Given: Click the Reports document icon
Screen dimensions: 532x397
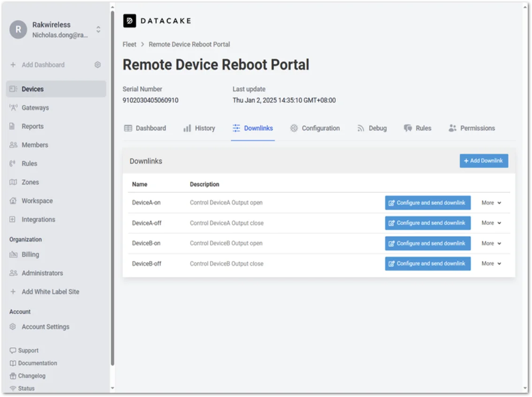Looking at the screenshot, I should tap(12, 126).
